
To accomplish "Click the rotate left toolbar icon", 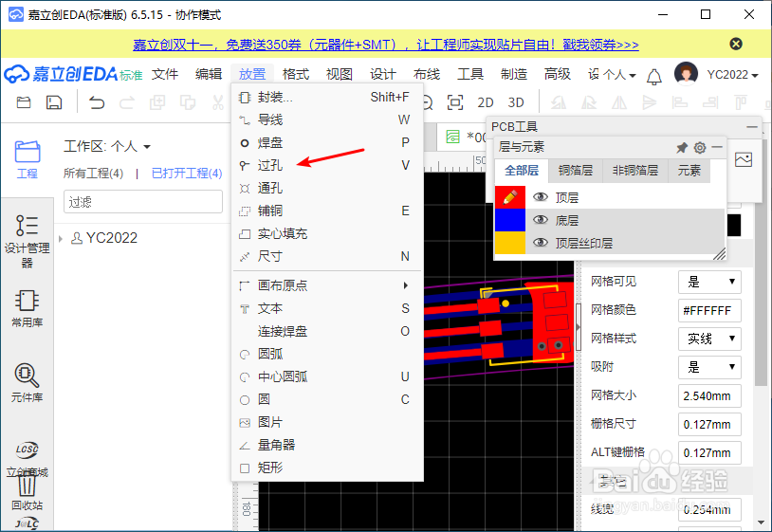I will [x=559, y=102].
